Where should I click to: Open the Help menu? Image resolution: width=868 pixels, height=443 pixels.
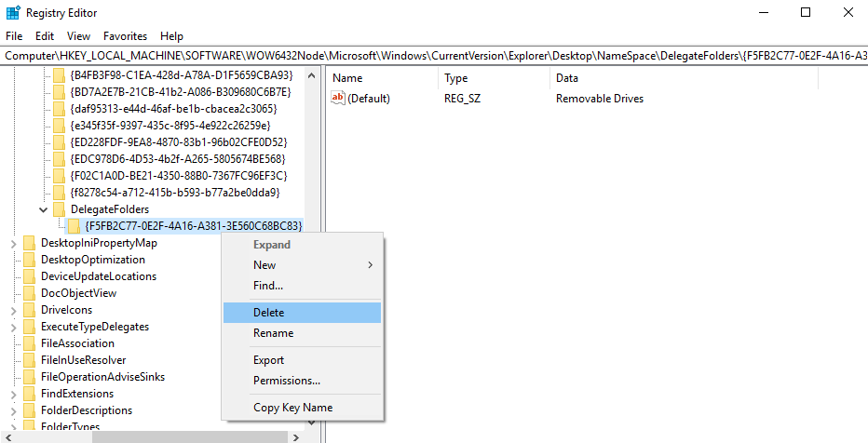pos(171,36)
